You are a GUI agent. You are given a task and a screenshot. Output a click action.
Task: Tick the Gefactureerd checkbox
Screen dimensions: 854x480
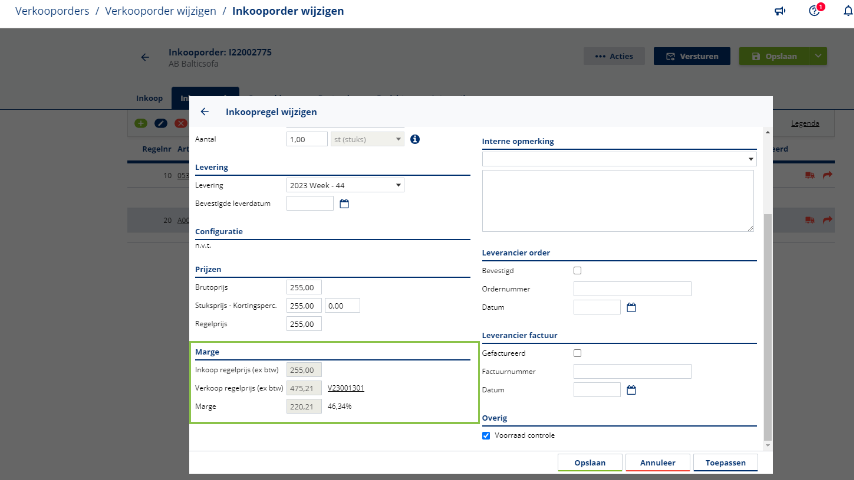pos(577,353)
